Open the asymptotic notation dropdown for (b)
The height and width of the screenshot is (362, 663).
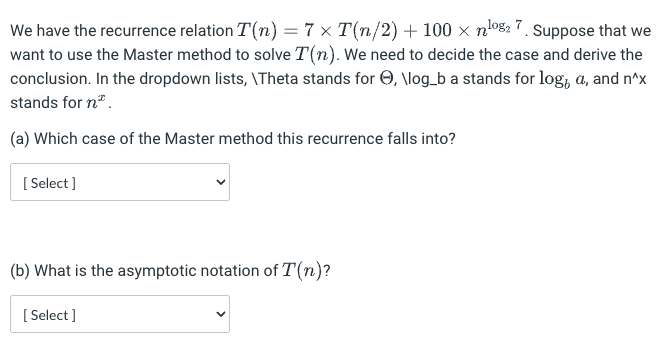[x=120, y=314]
